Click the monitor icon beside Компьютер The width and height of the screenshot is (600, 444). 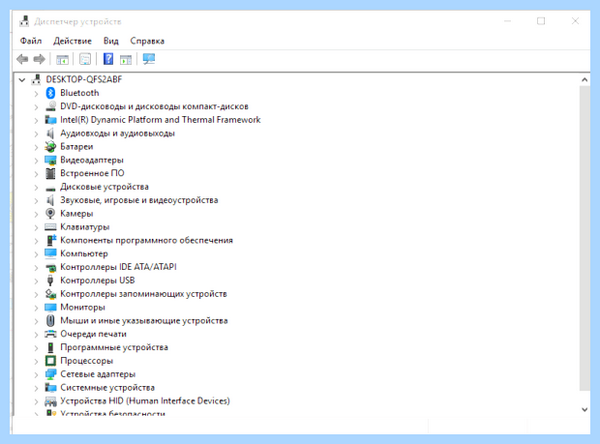pyautogui.click(x=50, y=253)
